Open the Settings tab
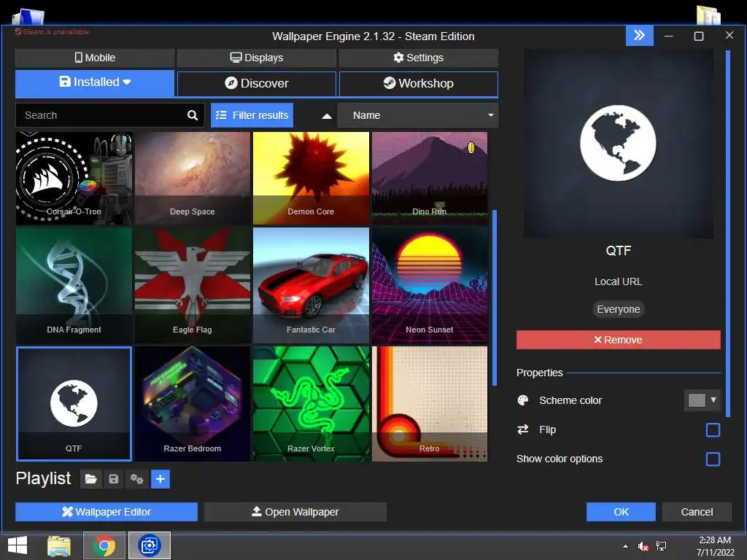747x560 pixels. click(x=418, y=58)
